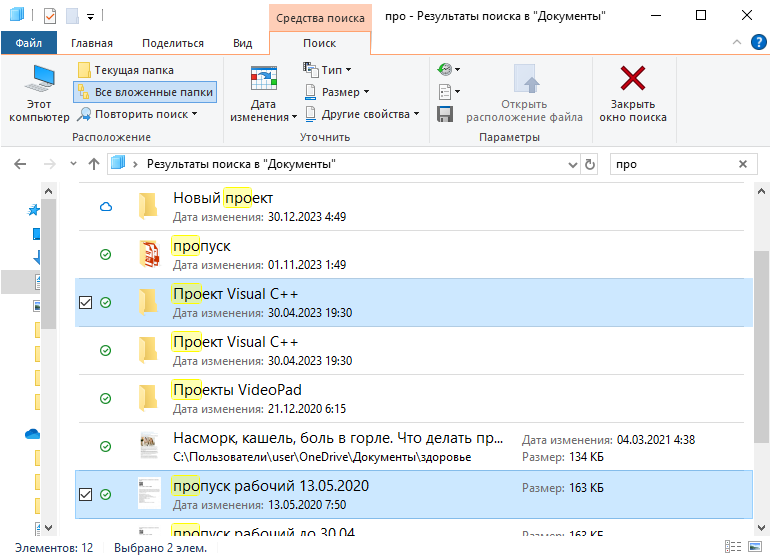The image size is (771, 560).
Task: Click the green sync check icon for пропуск
Action: click(105, 255)
